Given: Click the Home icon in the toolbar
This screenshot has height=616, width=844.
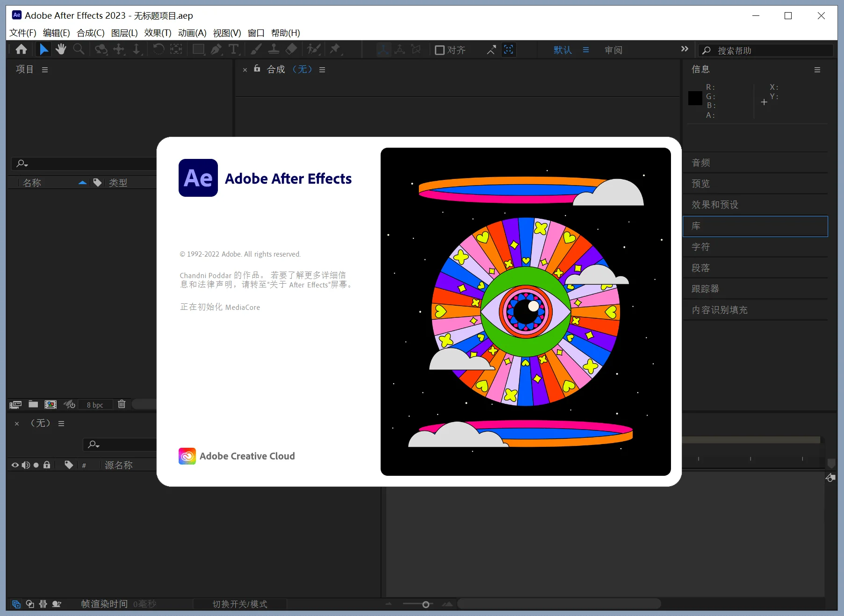Looking at the screenshot, I should [22, 49].
